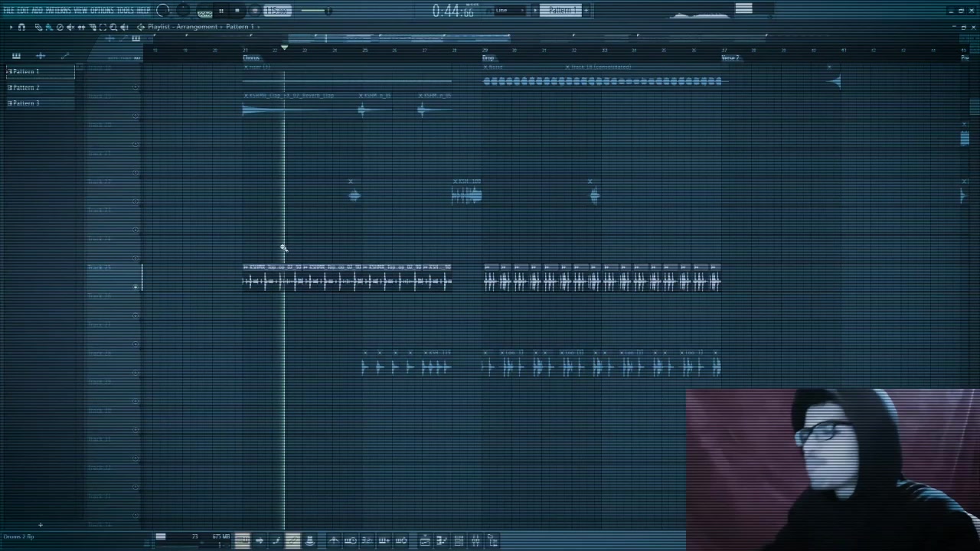Click the tempo display
Image resolution: width=980 pixels, height=551 pixels.
click(277, 11)
